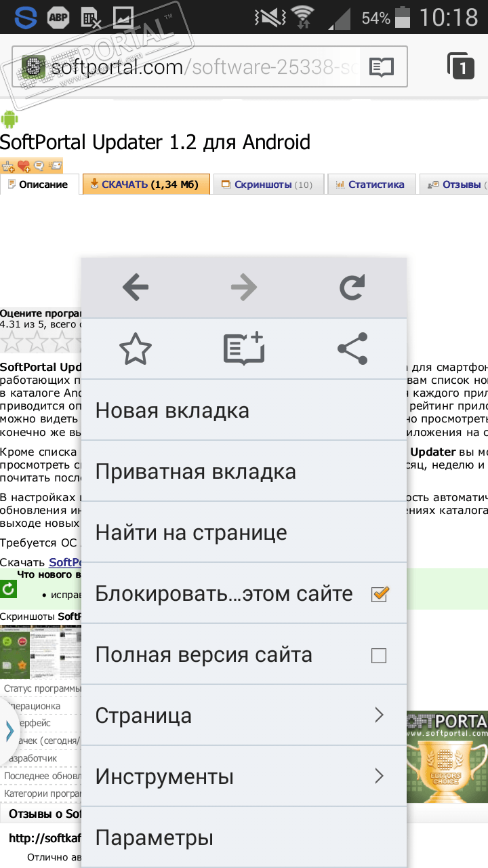The height and width of the screenshot is (868, 488).
Task: Open reader mode book icon in address bar
Action: [382, 67]
